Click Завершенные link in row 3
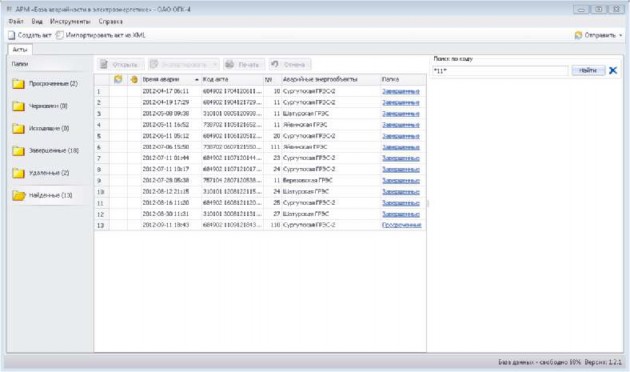 click(x=401, y=114)
